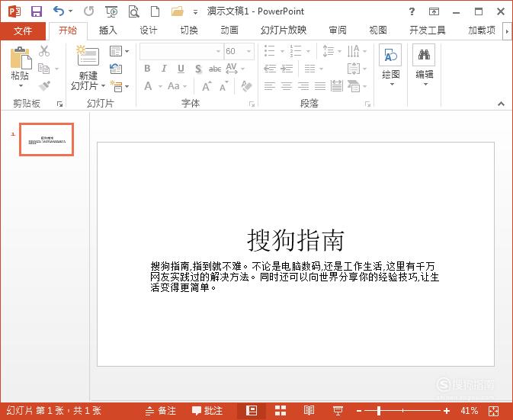Switch to the 切换 Transitions tab
This screenshot has height=420, width=513.
[x=189, y=30]
